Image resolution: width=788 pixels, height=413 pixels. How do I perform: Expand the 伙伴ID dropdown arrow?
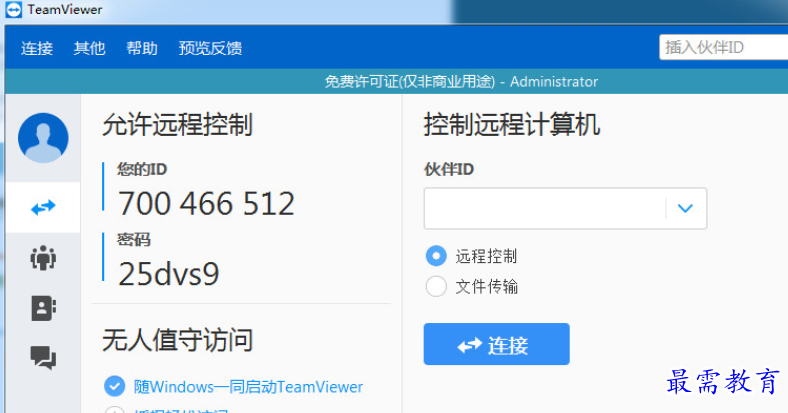coord(685,208)
